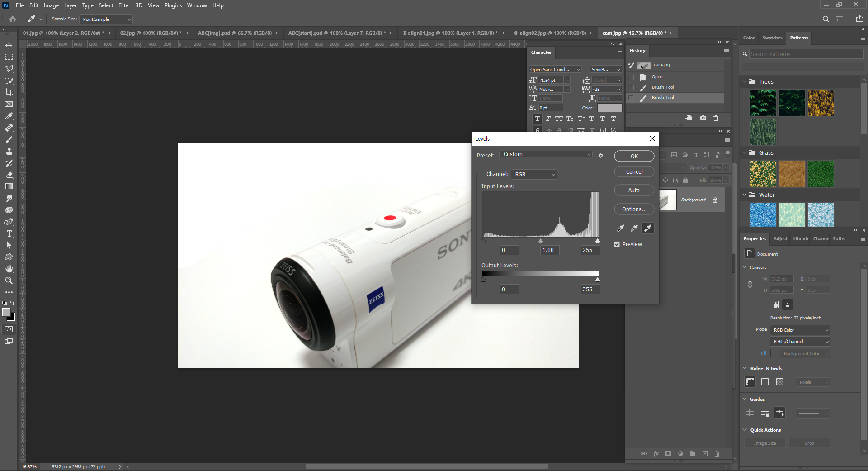Collapse the Canvas properties section
The width and height of the screenshot is (868, 471).
coord(745,267)
